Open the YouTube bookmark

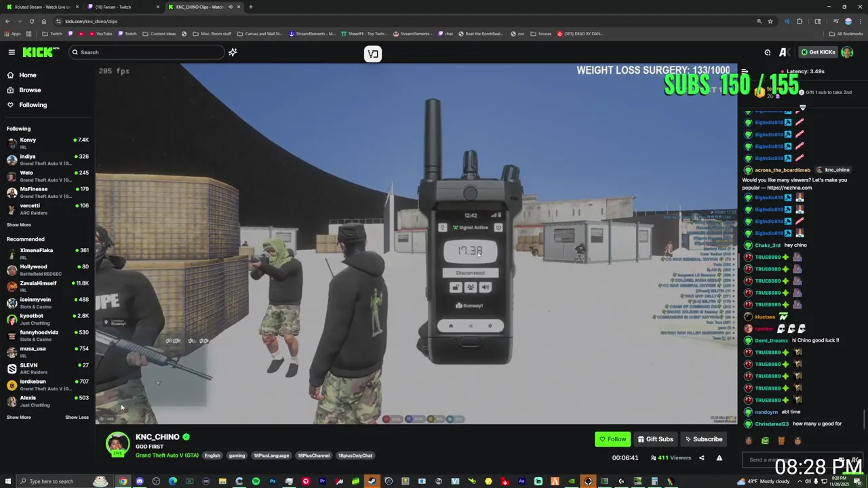tap(100, 33)
